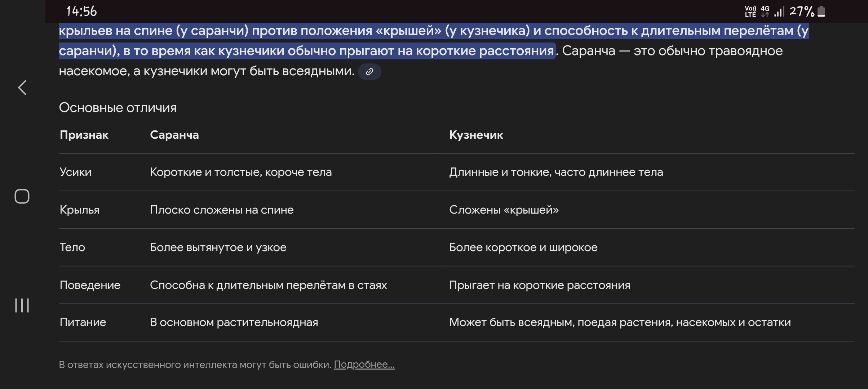Tap the VoLTE status icon
868x389 pixels.
(x=750, y=12)
